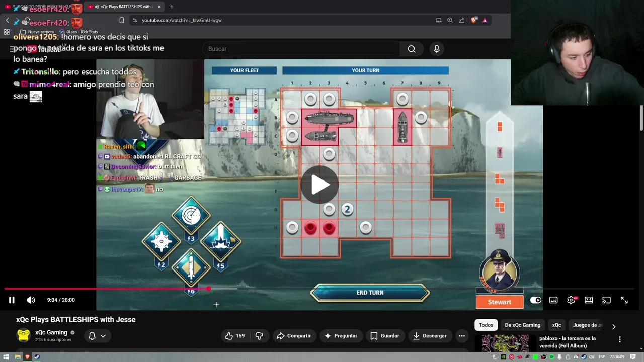644x362 pixels.
Task: Open Brave Shields icon
Action: [474, 20]
